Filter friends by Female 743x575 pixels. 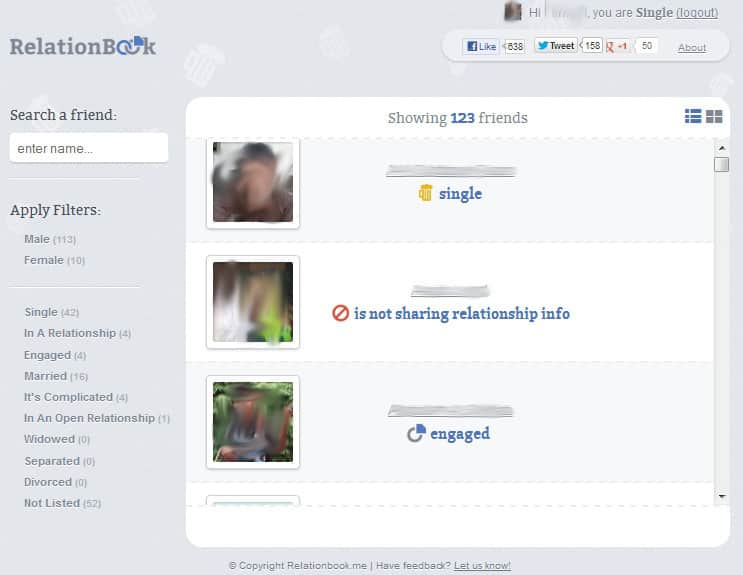(x=42, y=260)
